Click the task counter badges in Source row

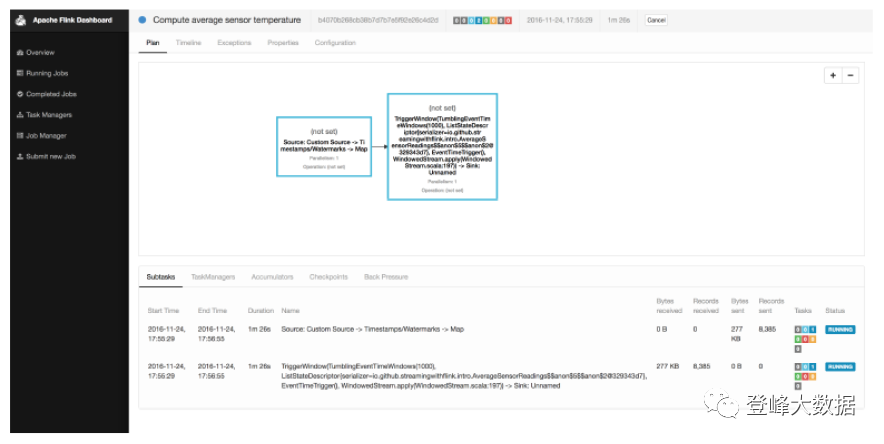tap(805, 339)
